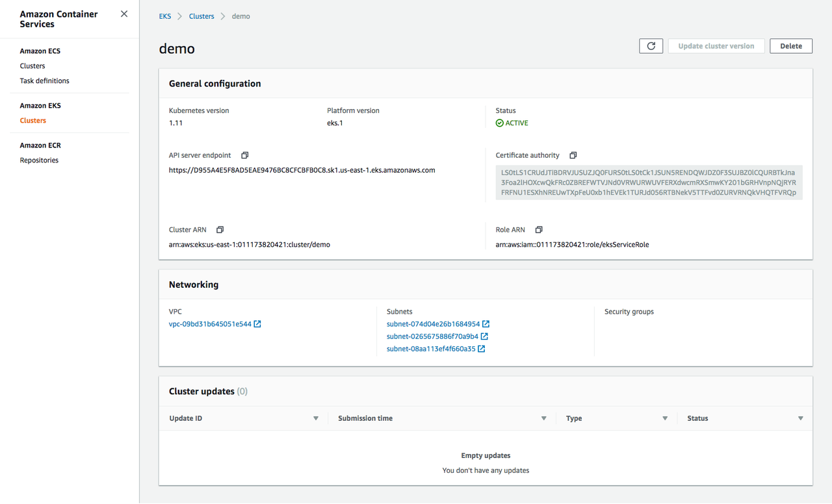
Task: Click the Security groups label
Action: point(629,312)
